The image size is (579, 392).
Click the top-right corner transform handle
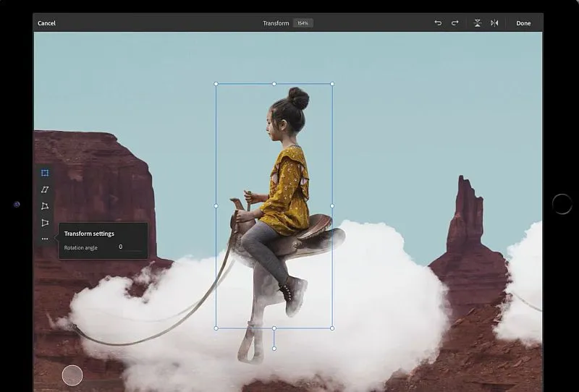pyautogui.click(x=332, y=84)
